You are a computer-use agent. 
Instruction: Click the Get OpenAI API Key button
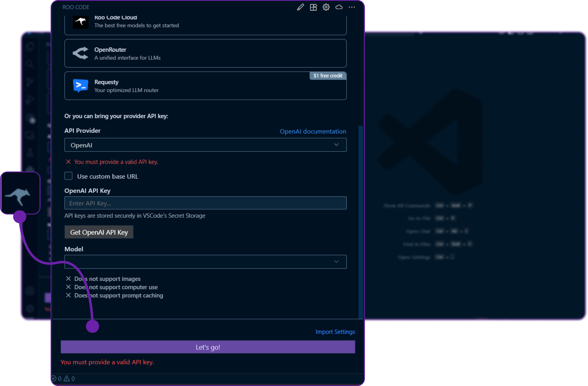(99, 232)
